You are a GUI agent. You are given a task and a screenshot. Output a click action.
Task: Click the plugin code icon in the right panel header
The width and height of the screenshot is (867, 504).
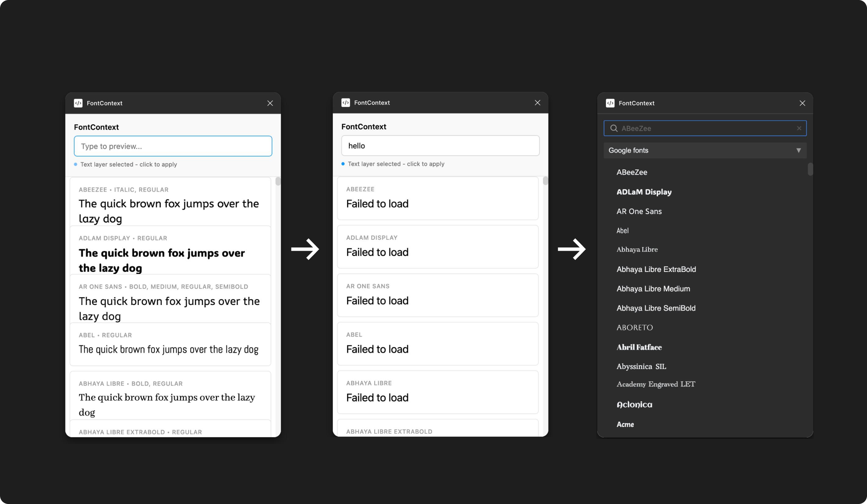(610, 103)
